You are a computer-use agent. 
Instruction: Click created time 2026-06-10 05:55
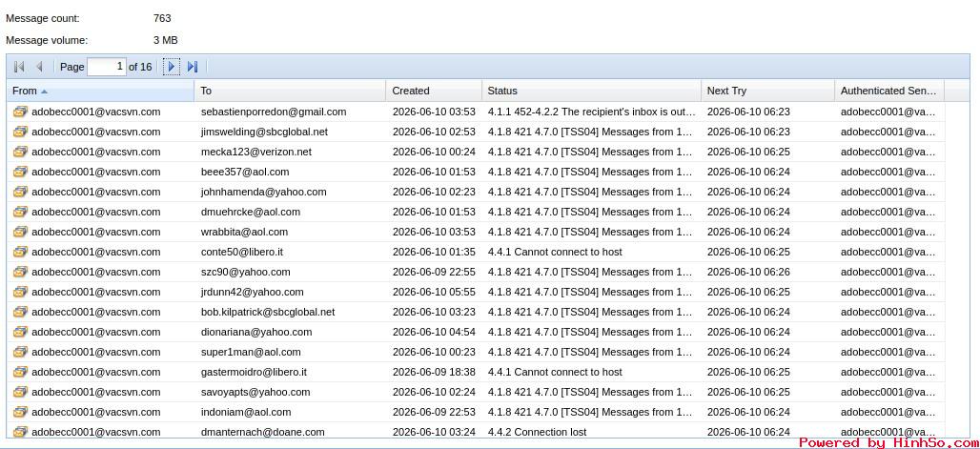(434, 292)
